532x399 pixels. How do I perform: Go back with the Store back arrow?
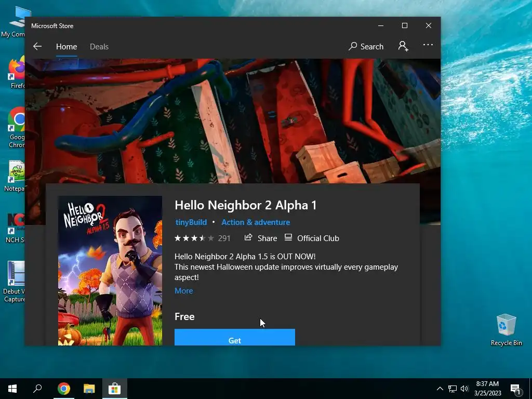click(x=37, y=46)
